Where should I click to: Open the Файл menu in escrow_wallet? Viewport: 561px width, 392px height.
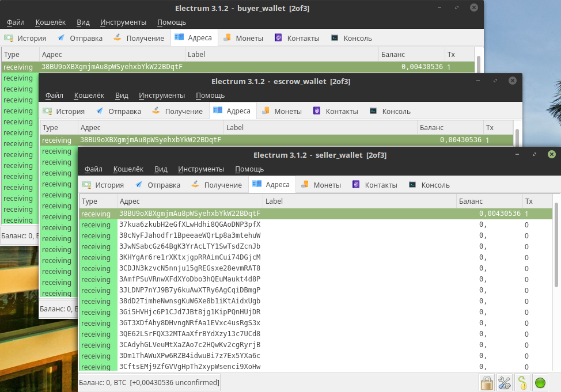[54, 96]
